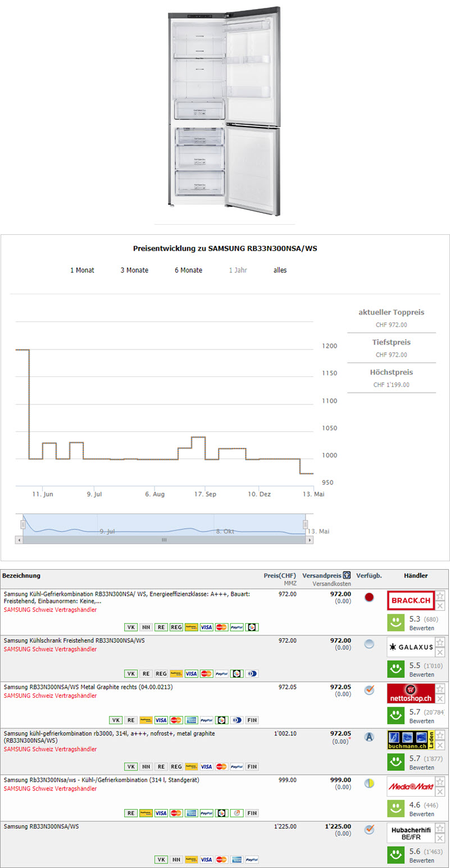Select the 1 Monat time range
The image size is (450, 868).
82,270
